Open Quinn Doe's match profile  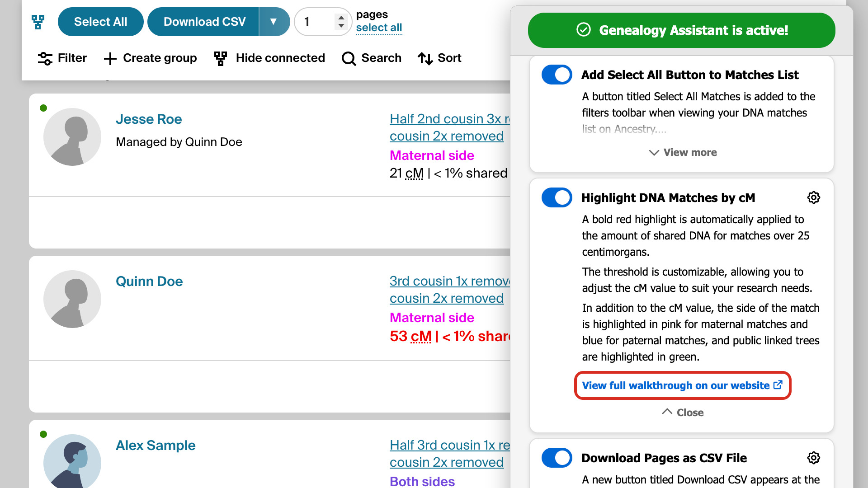[149, 282]
